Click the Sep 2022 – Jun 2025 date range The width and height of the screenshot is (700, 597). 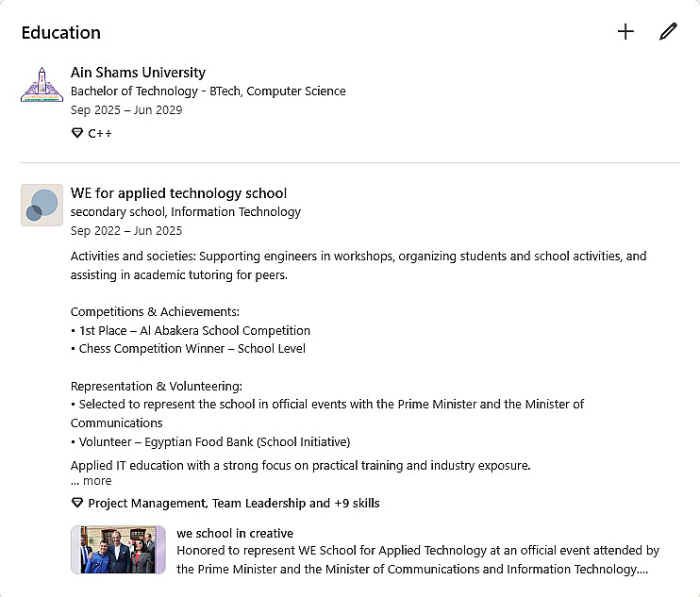tap(126, 230)
